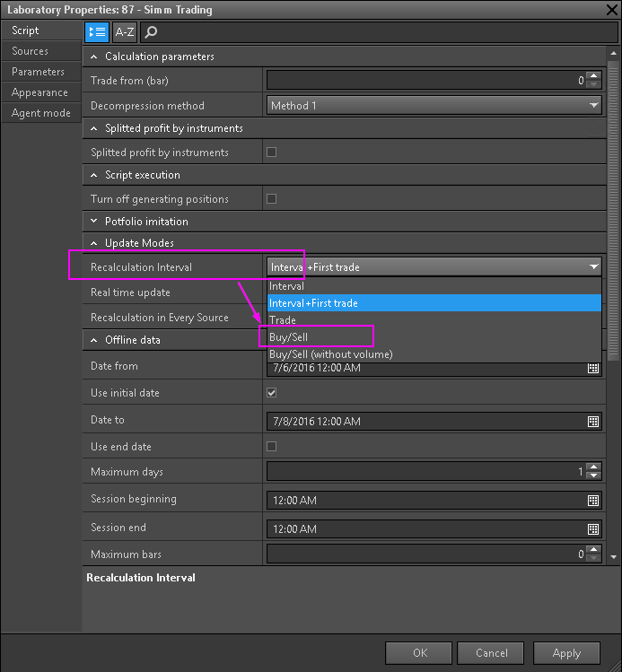This screenshot has height=672, width=622.
Task: Uncheck Use initial date checkbox
Action: tap(272, 392)
